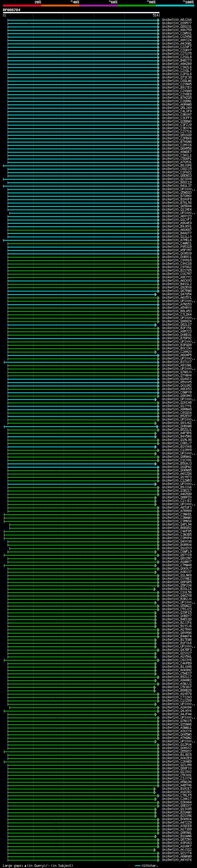The image size is (197, 868).
Task: Click the query name BP088784
Action: (11, 10)
